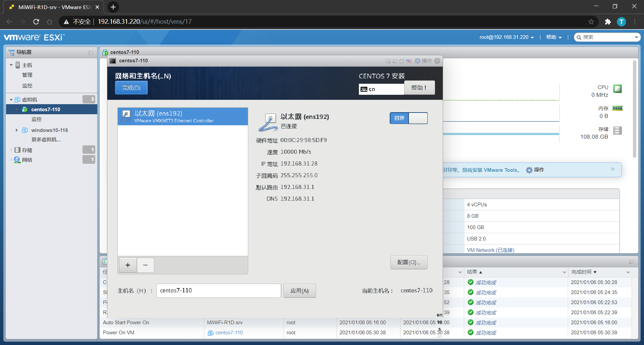The image size is (644, 345).
Task: Open the search box dropdown arrow
Action: [x=636, y=37]
